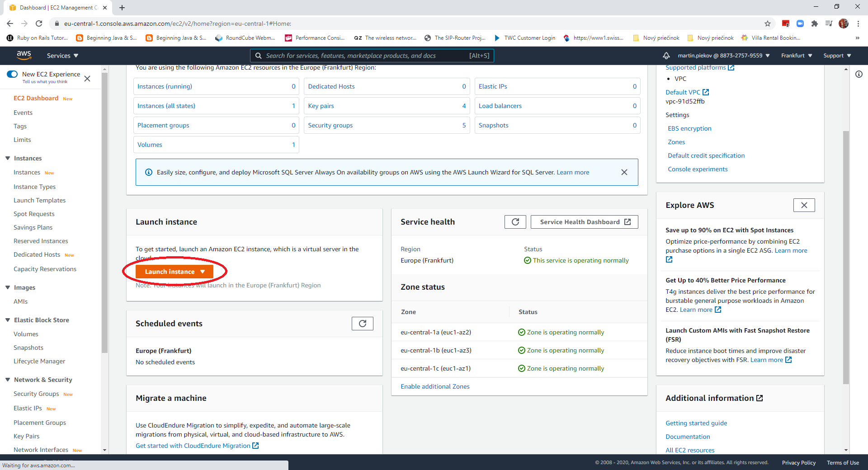Click Get started with CloudEndure Migration link
This screenshot has width=868, height=470.
coord(193,446)
